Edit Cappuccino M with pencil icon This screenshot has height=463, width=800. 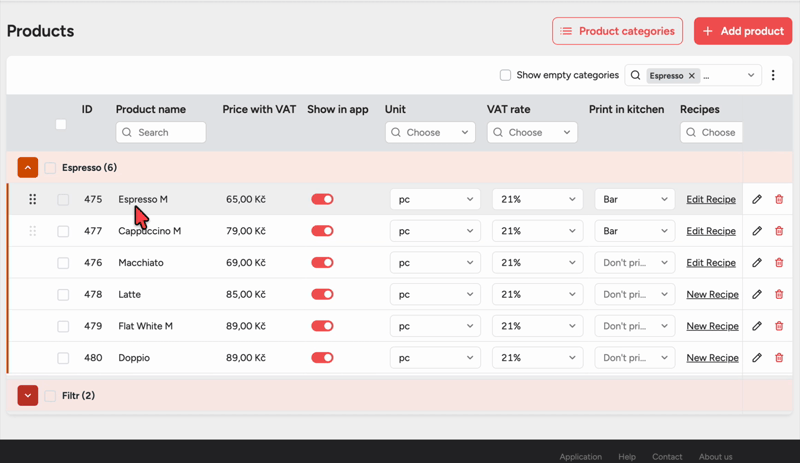point(757,231)
